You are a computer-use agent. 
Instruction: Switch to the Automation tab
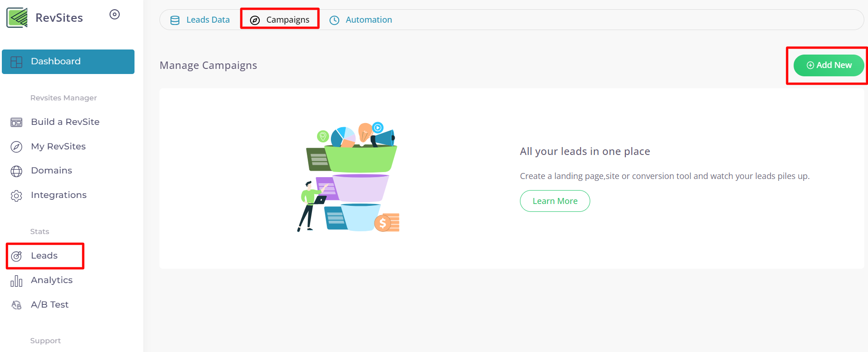361,20
